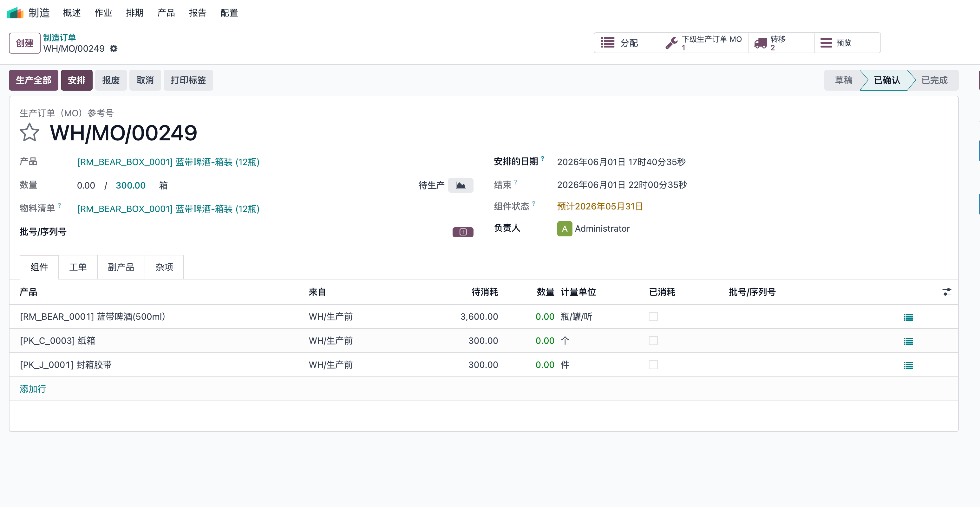Click the 组件状态 help question mark
This screenshot has height=507, width=980.
pyautogui.click(x=534, y=203)
